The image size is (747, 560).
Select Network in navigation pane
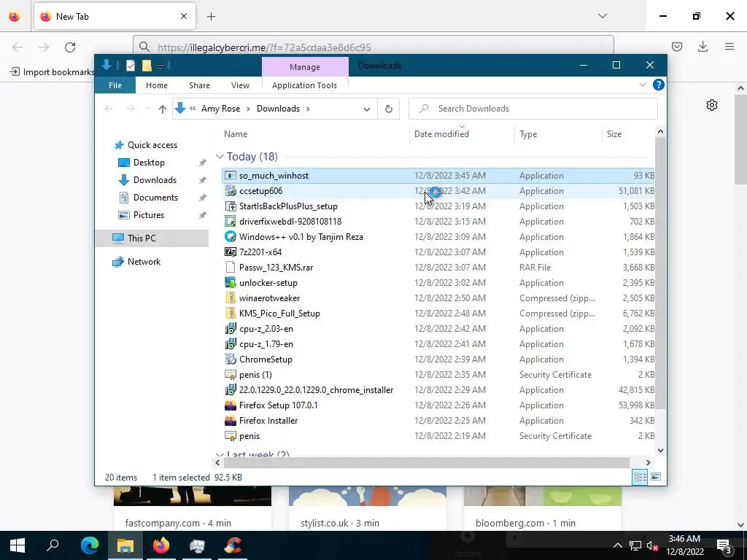coord(144,262)
